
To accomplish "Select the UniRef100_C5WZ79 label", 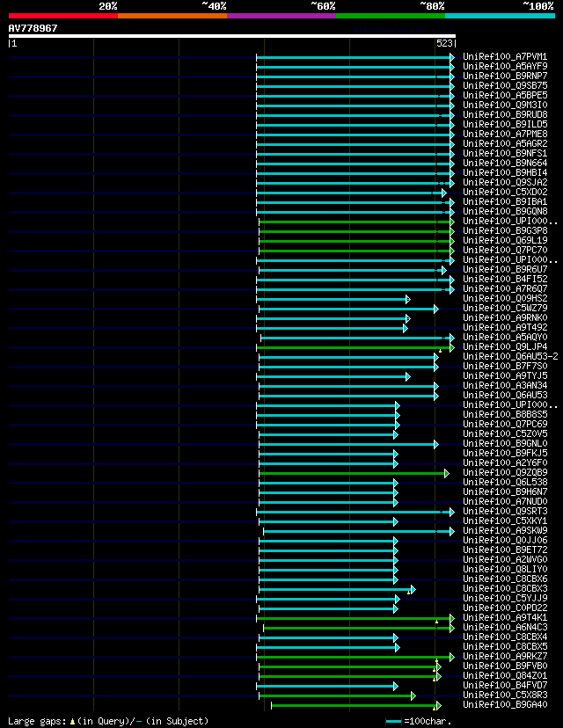I will click(x=505, y=308).
